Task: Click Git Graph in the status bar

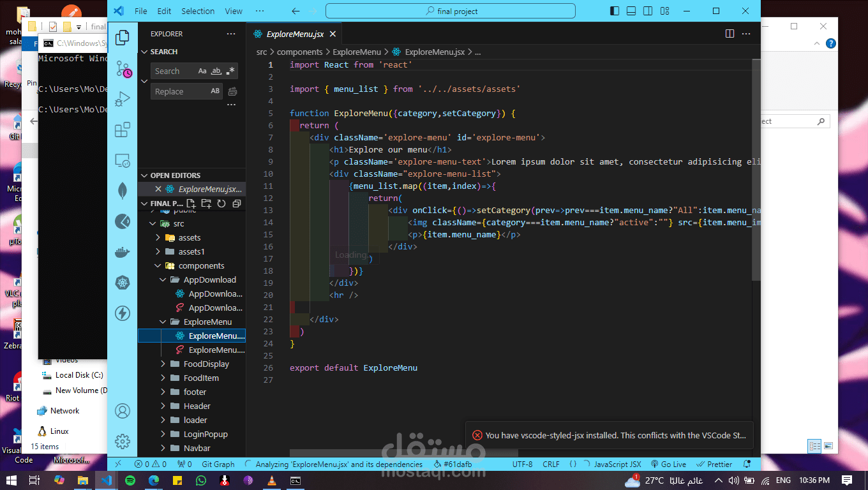Action: coord(218,464)
